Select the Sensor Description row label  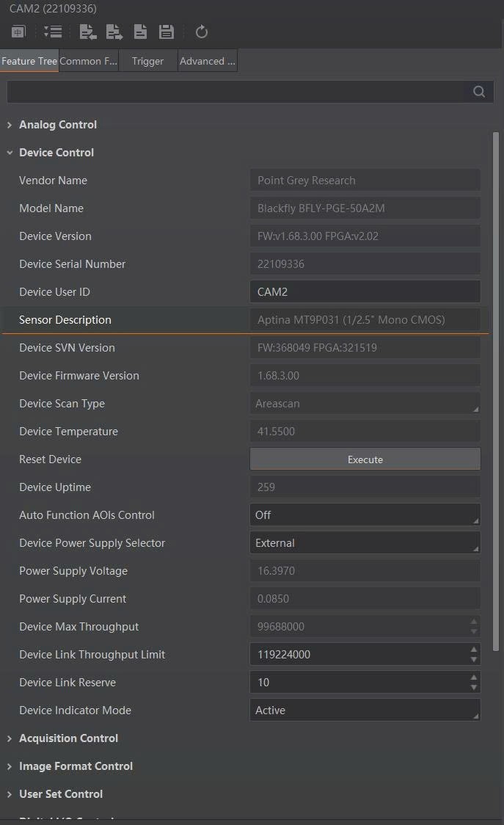65,320
